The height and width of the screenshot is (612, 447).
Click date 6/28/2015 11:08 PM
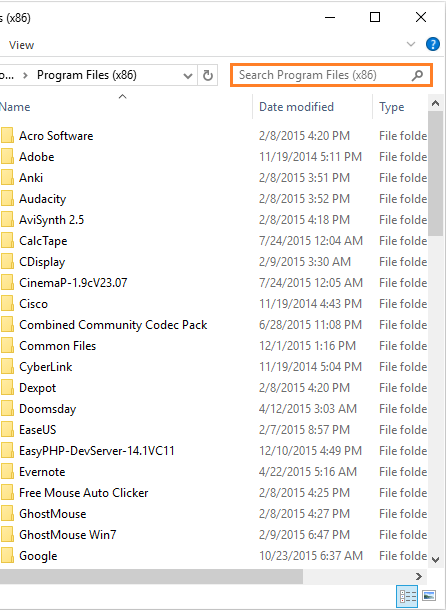311,325
